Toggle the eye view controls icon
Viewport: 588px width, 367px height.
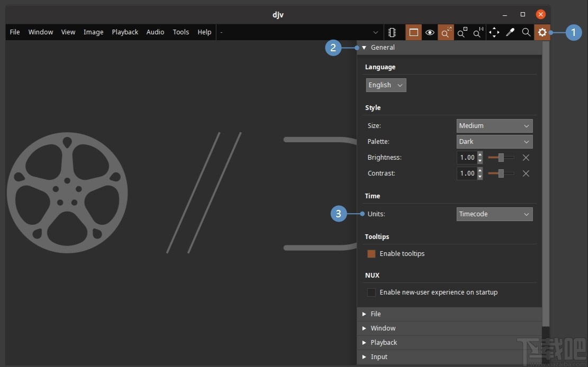click(x=430, y=32)
